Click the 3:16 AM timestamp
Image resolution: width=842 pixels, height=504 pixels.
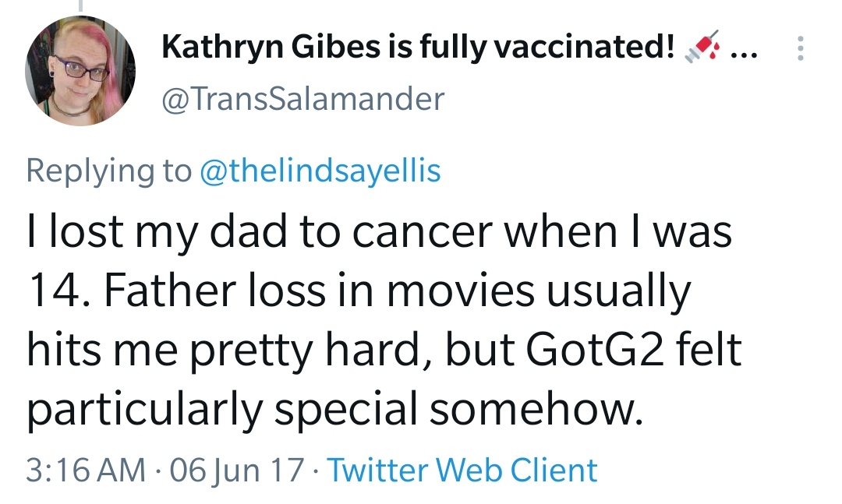click(x=86, y=471)
